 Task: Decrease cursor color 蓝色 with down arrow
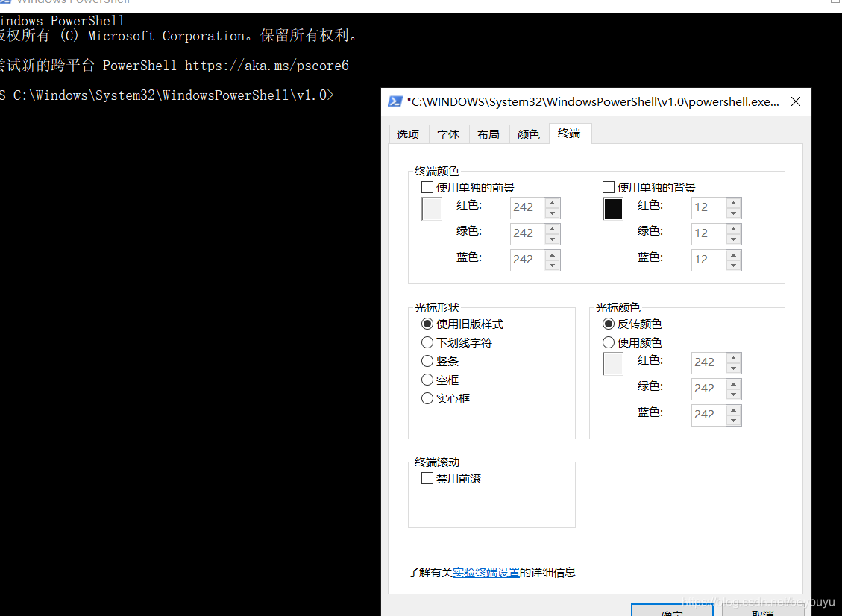click(x=734, y=420)
